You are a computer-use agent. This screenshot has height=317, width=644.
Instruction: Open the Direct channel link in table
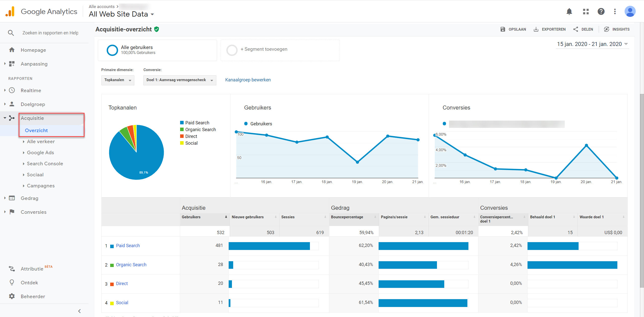pos(122,284)
